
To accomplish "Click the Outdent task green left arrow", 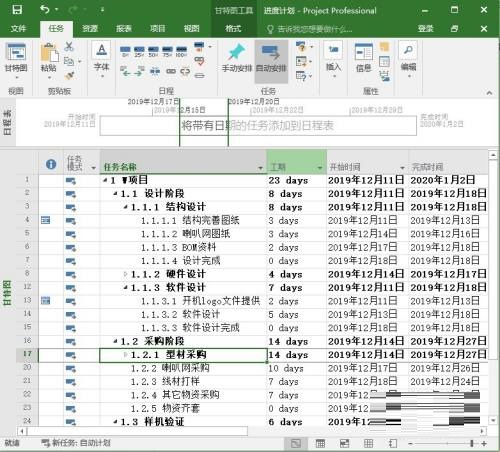I will 126,71.
